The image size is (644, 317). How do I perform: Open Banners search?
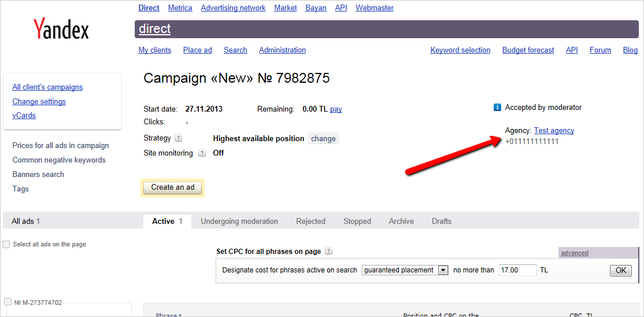38,174
